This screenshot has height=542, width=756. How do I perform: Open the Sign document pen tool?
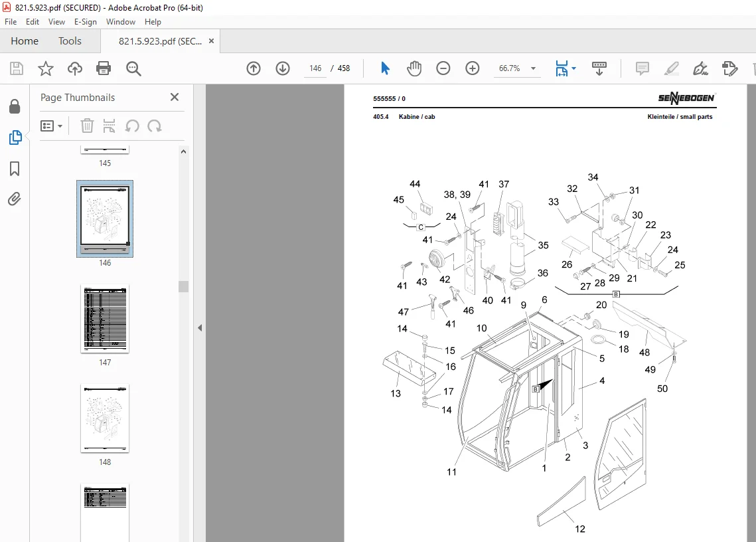click(x=700, y=68)
